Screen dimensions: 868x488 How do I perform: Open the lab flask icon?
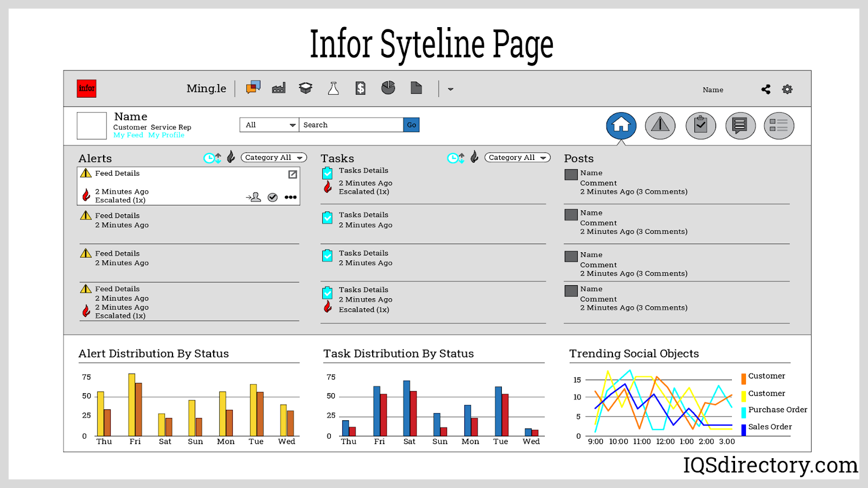coord(333,88)
